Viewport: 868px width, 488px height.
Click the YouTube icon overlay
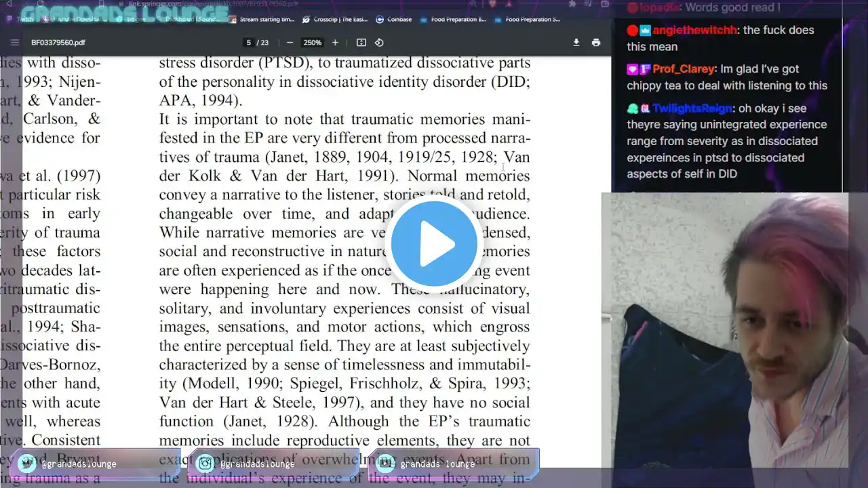pyautogui.click(x=385, y=464)
